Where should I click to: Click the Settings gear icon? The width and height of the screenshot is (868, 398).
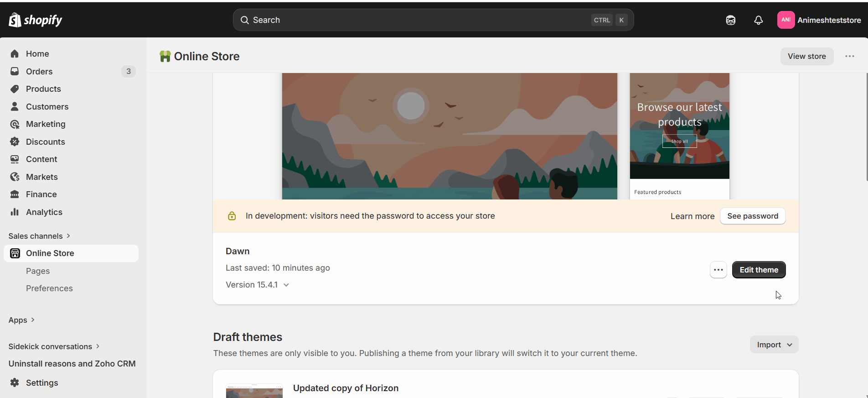pos(15,382)
